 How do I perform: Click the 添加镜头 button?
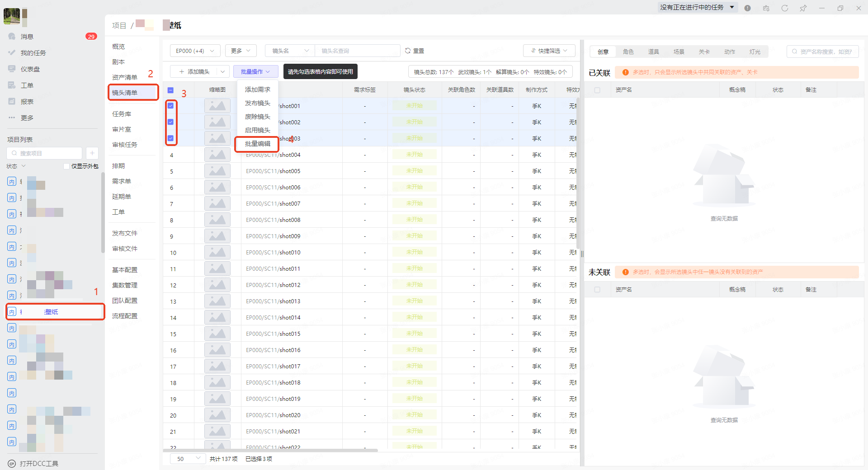point(194,72)
